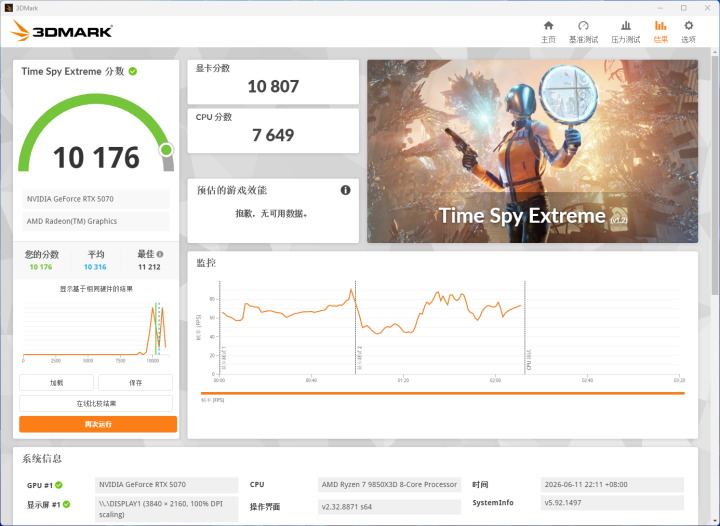Click the main score 10 176

96,157
